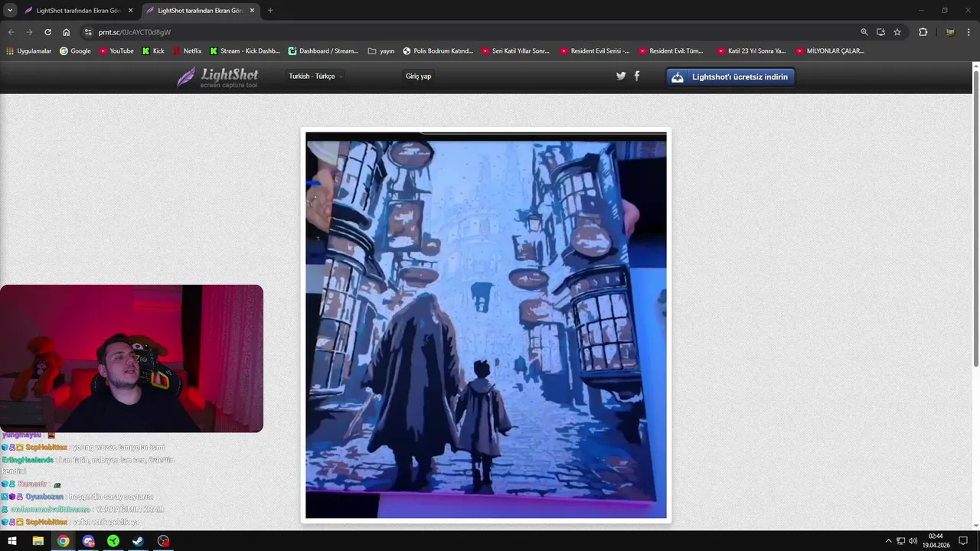The height and width of the screenshot is (551, 980).
Task: Open the green Kick taskbar icon
Action: tap(113, 541)
